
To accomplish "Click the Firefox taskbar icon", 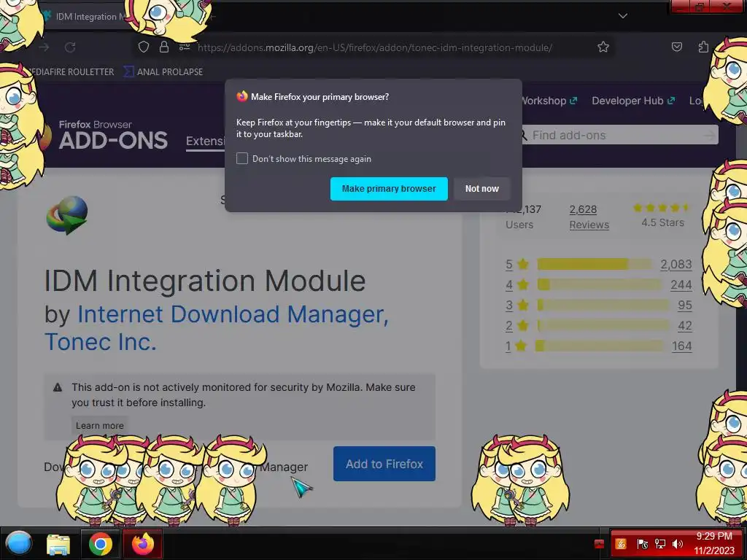I will pyautogui.click(x=143, y=544).
